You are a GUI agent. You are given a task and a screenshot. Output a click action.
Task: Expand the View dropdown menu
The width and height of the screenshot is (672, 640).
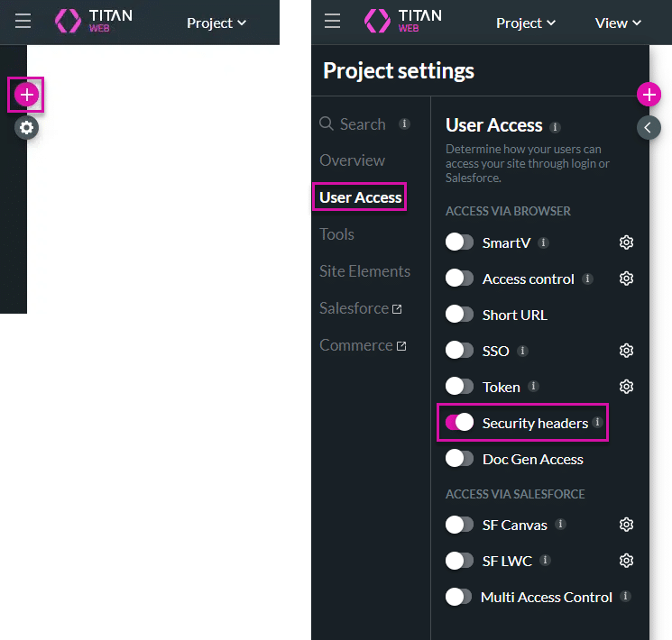coord(618,23)
